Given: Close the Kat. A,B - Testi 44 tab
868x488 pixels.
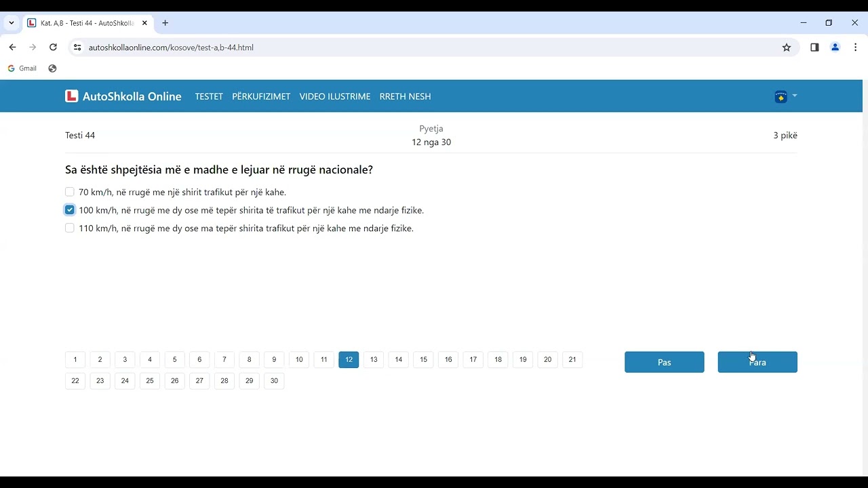Looking at the screenshot, I should point(144,23).
